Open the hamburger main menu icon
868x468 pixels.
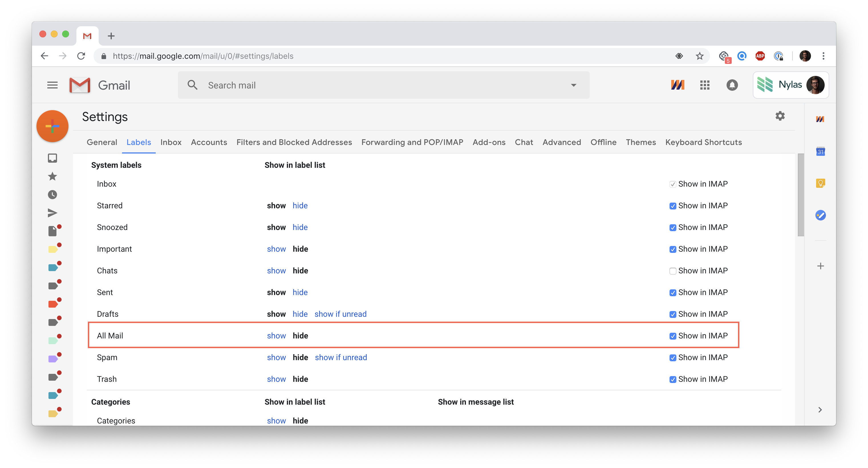point(52,85)
